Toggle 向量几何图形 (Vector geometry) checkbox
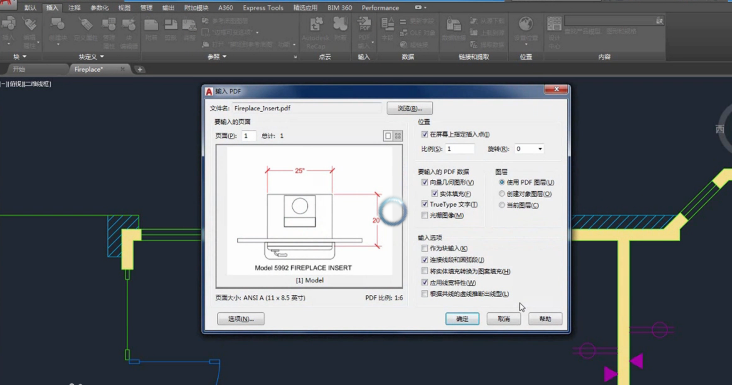This screenshot has width=732, height=385. 424,182
